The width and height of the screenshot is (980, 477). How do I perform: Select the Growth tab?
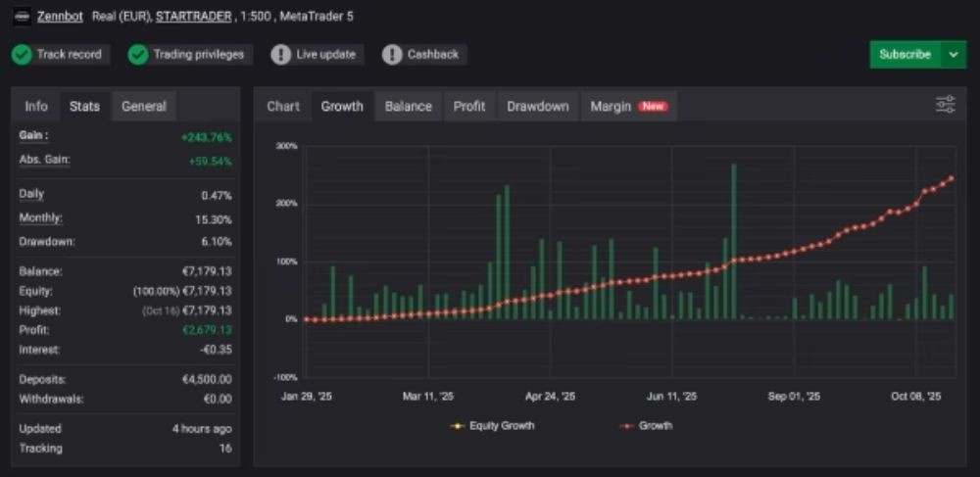tap(342, 106)
